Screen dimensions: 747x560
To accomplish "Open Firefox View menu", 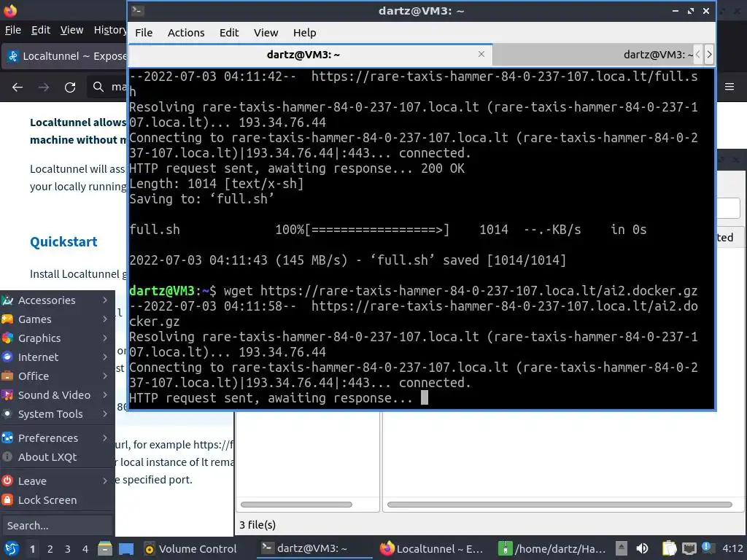I will coord(72,30).
